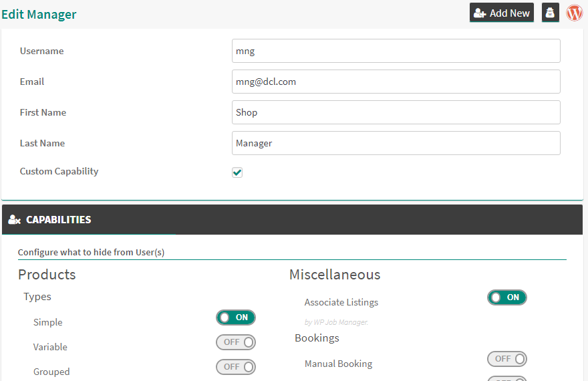
Task: Toggle the Variable product type switch
Action: tap(235, 342)
